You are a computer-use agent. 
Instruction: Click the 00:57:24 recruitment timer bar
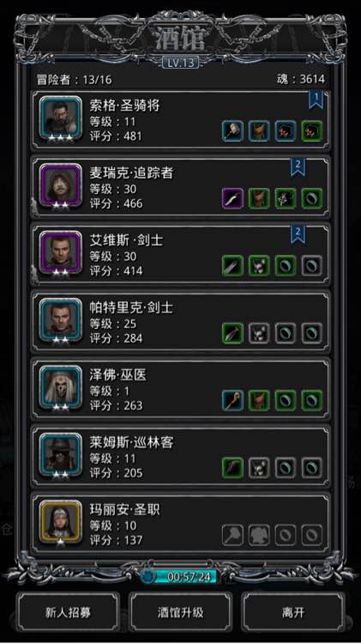coord(180,577)
